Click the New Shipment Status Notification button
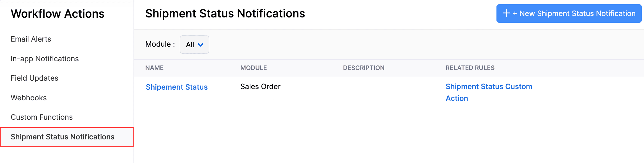 coord(569,13)
